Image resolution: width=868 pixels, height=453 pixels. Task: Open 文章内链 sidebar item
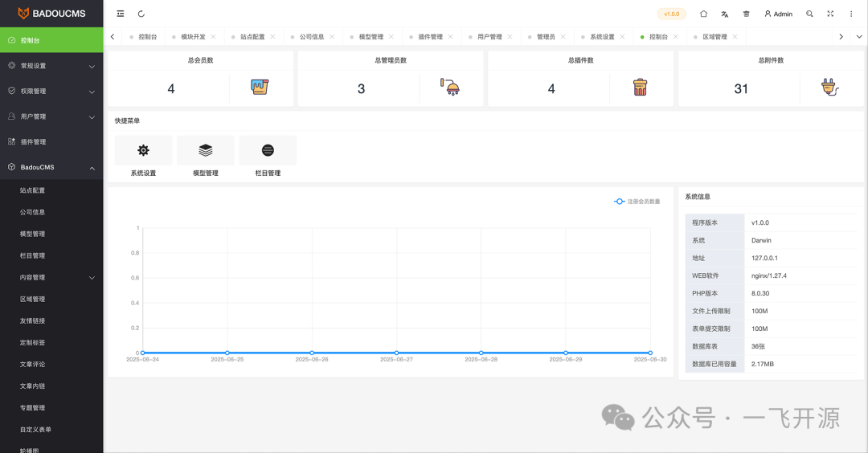(x=51, y=386)
